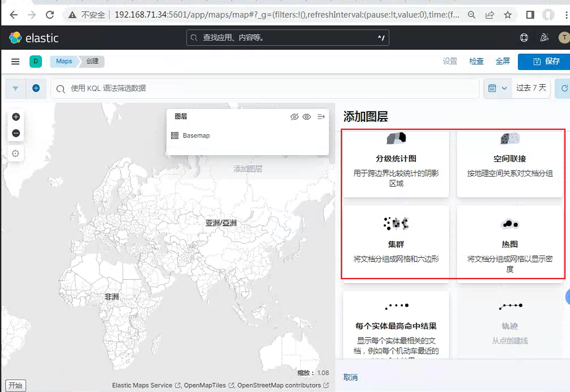This screenshot has width=570, height=392.
Task: Click the Maps breadcrumb
Action: tap(64, 62)
